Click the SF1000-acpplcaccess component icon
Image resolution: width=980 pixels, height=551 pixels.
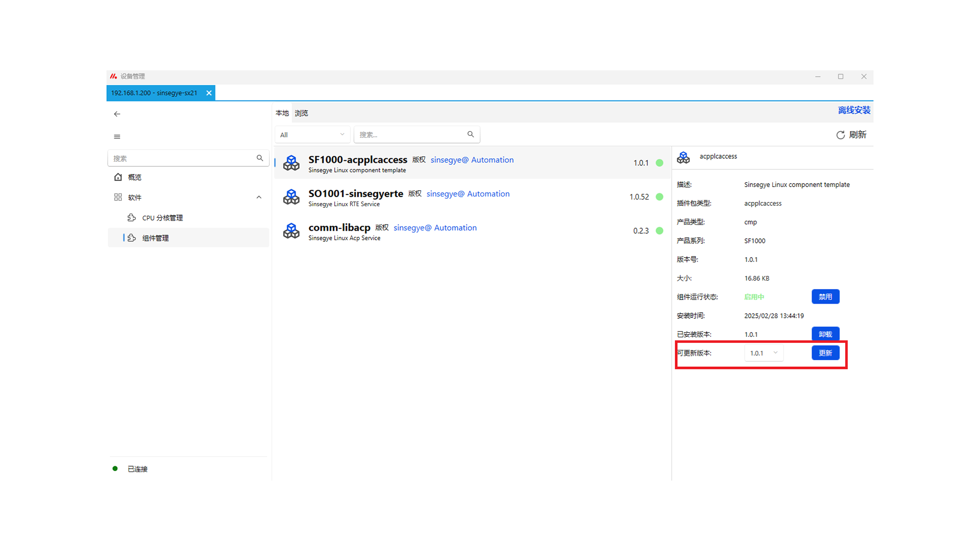pyautogui.click(x=291, y=163)
